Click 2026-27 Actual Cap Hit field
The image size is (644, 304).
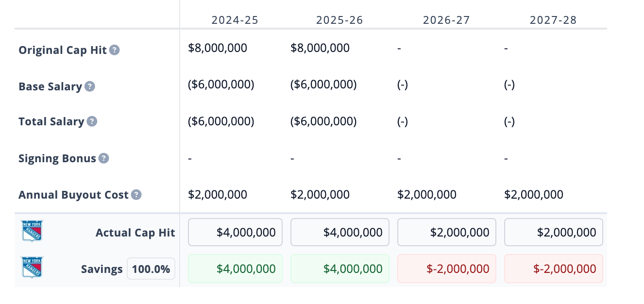click(447, 232)
